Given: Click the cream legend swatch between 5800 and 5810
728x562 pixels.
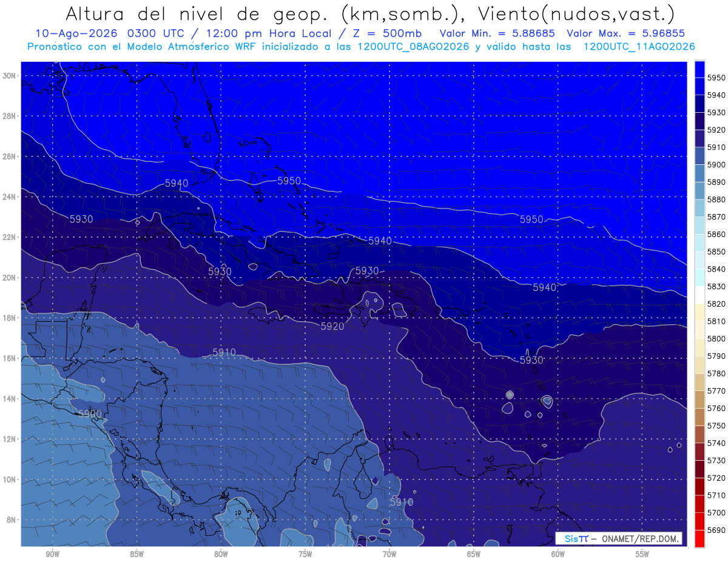Looking at the screenshot, I should (x=699, y=330).
